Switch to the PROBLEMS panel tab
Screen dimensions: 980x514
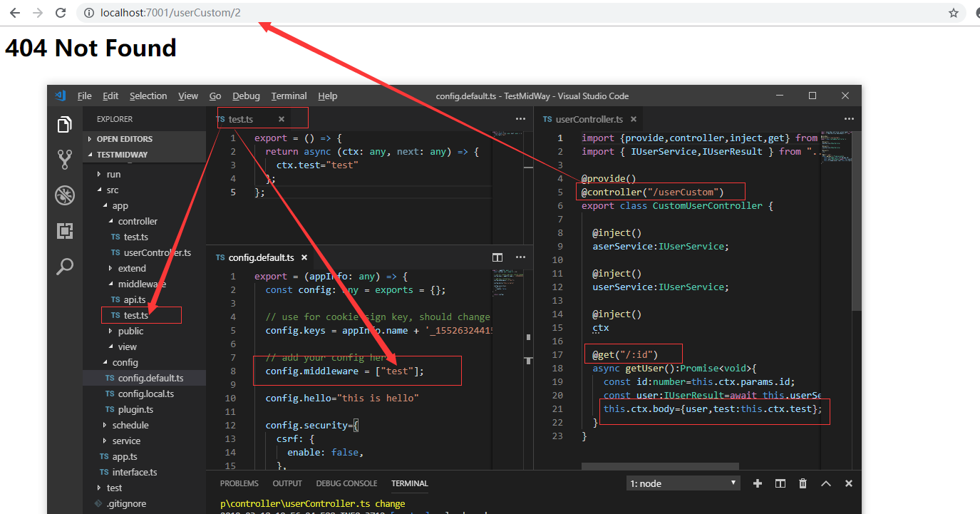239,483
